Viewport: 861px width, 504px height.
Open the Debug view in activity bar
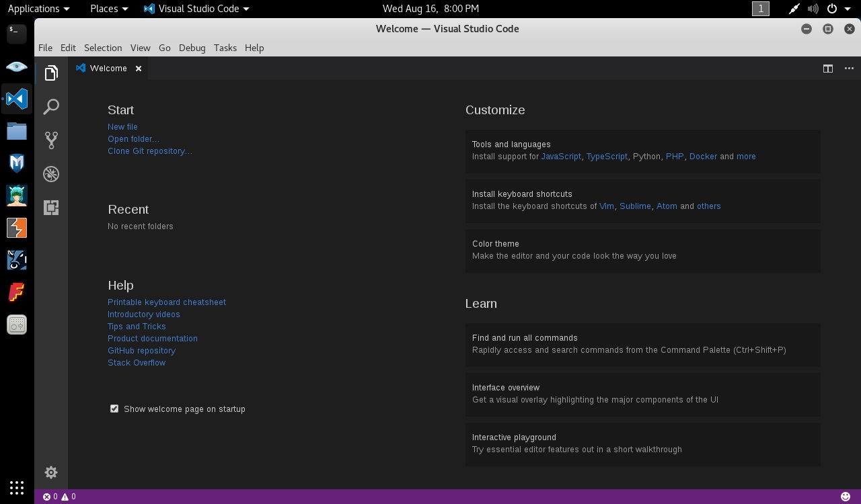tap(51, 174)
